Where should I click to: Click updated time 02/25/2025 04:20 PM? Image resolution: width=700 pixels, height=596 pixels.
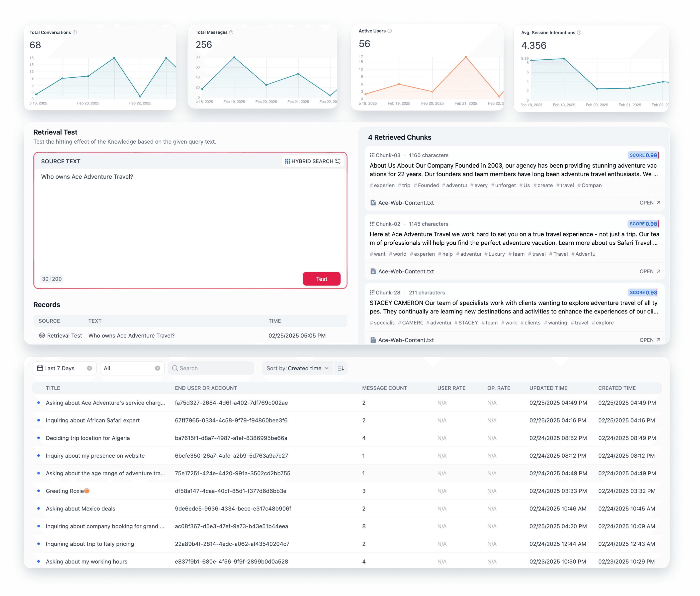(558, 526)
